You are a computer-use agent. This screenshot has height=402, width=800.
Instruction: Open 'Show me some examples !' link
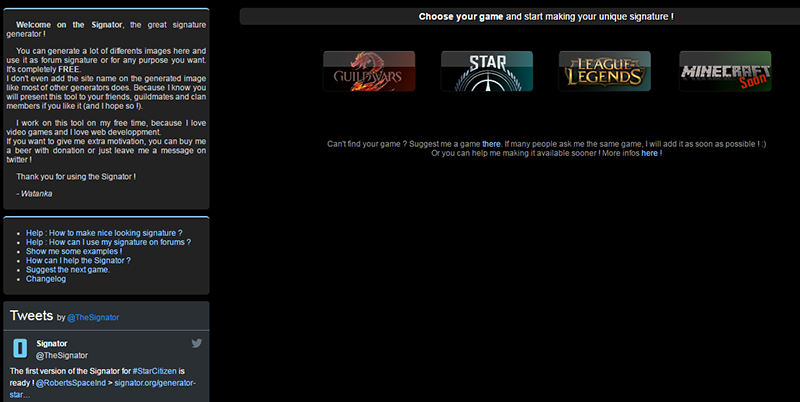click(74, 252)
